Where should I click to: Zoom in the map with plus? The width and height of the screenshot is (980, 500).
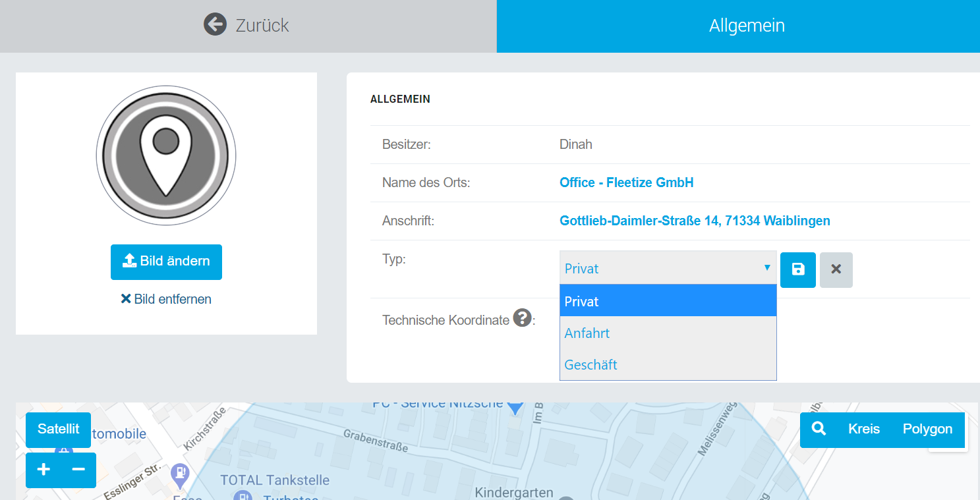tap(43, 470)
